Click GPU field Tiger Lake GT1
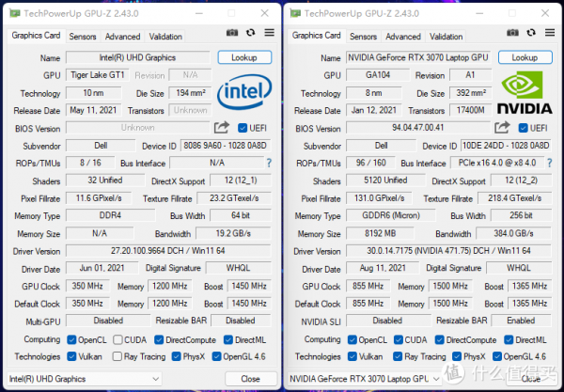 (98, 75)
